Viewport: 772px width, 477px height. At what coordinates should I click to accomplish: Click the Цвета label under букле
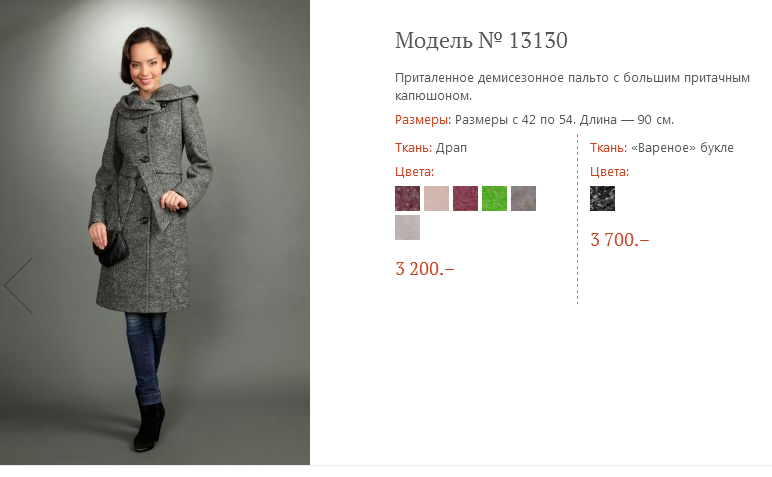[609, 172]
